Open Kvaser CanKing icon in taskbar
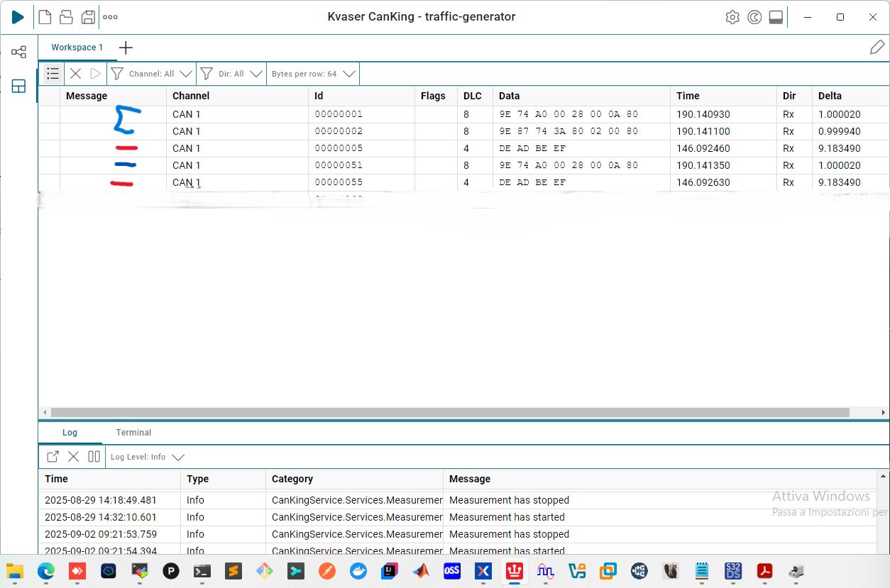This screenshot has height=588, width=890. tap(515, 571)
